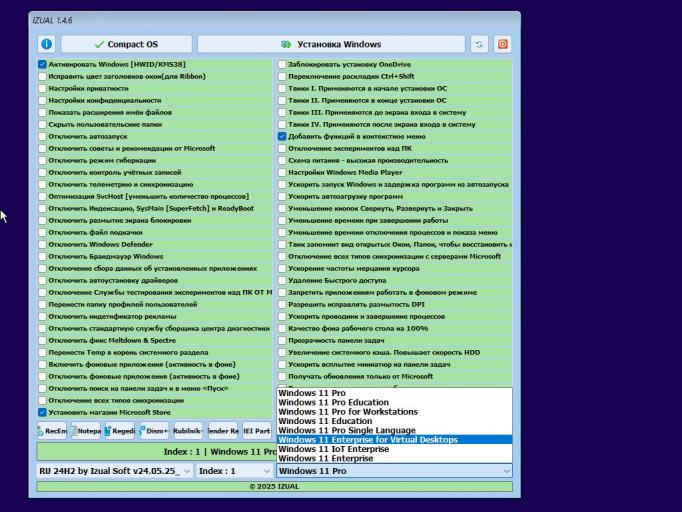
Task: Check Отключить Брандмауэр Windows
Action: coord(42,257)
